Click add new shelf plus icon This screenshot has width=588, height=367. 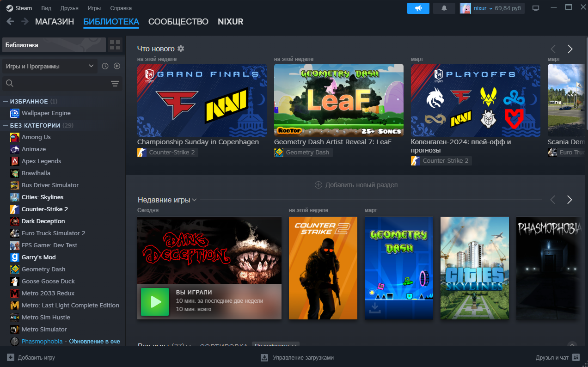pyautogui.click(x=318, y=185)
